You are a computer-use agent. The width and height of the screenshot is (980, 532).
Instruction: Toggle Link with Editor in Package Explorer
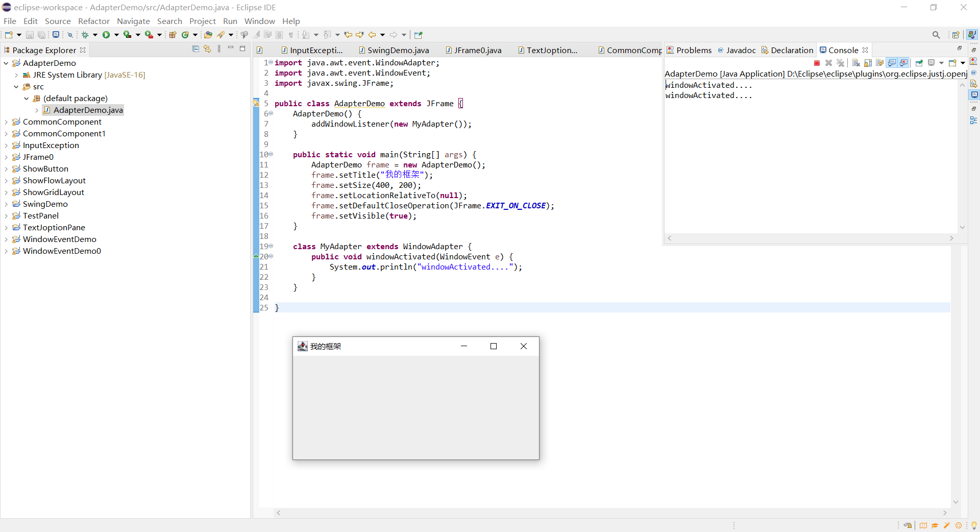tap(207, 49)
